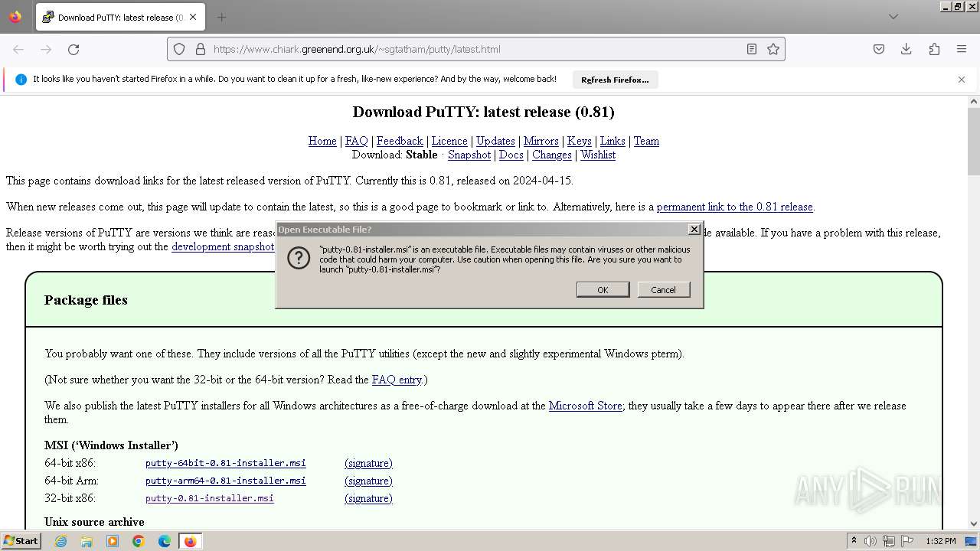Click the scrollbar down arrow
This screenshot has height=551, width=980.
click(974, 523)
